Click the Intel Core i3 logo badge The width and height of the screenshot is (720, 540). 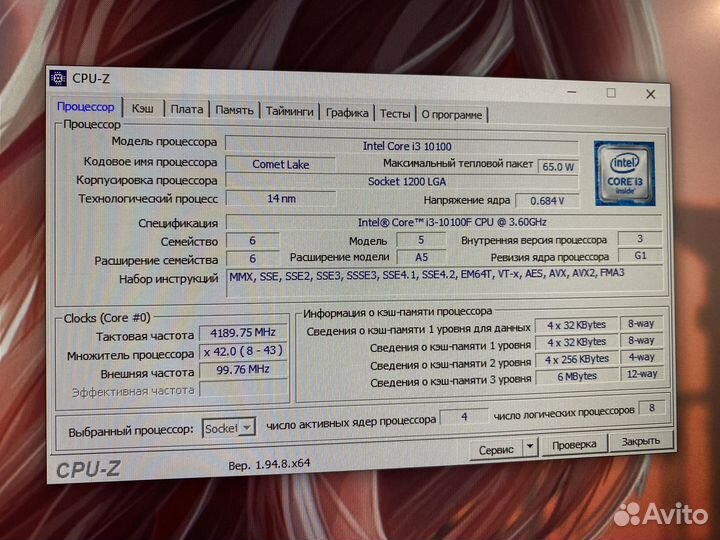pyautogui.click(x=624, y=174)
